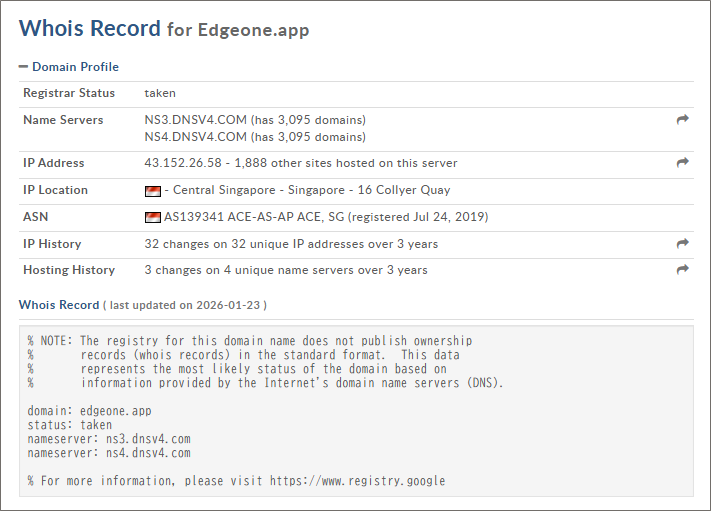Click the IP address 43.152.26.58
The image size is (711, 511).
coord(185,163)
